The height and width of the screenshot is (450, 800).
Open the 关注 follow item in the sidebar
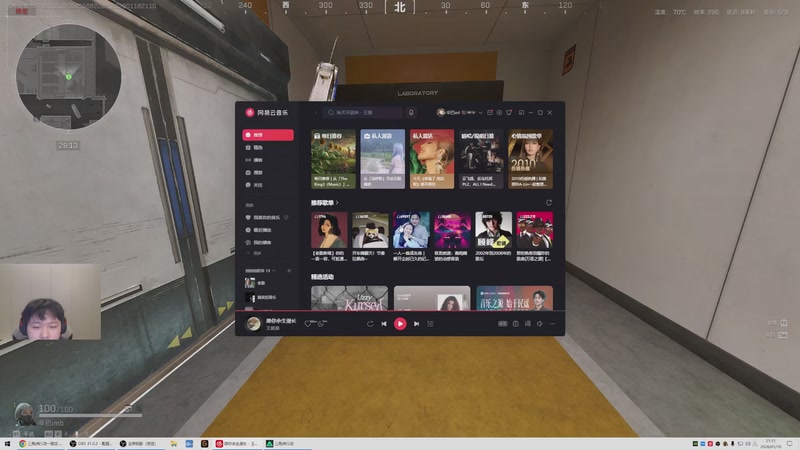coord(268,185)
